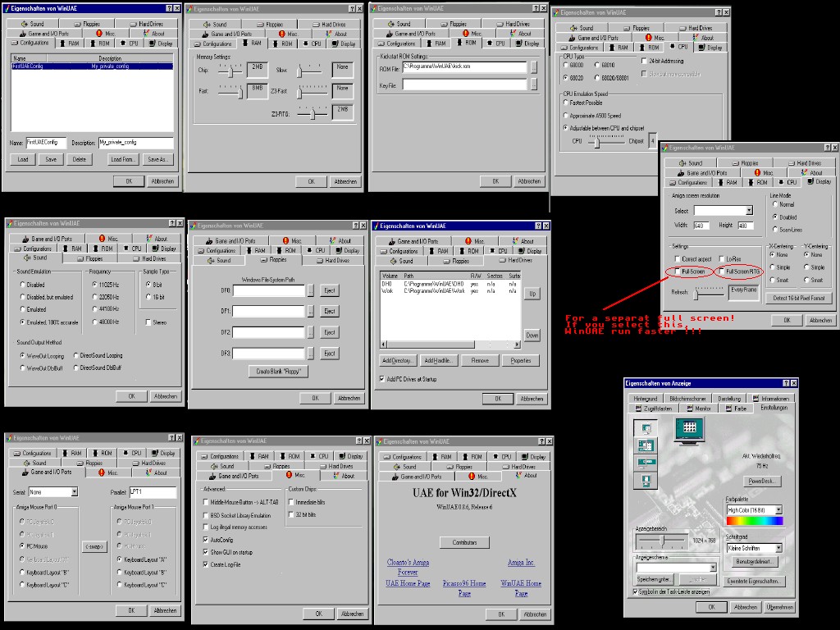
Task: Click the large monitor preview icon
Action: (x=689, y=430)
